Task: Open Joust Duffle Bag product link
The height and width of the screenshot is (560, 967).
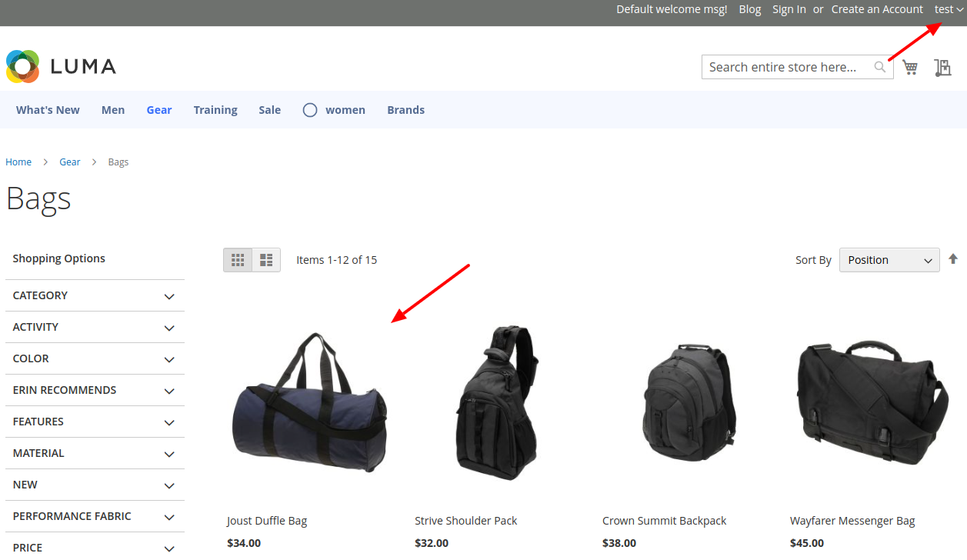Action: [x=267, y=521]
